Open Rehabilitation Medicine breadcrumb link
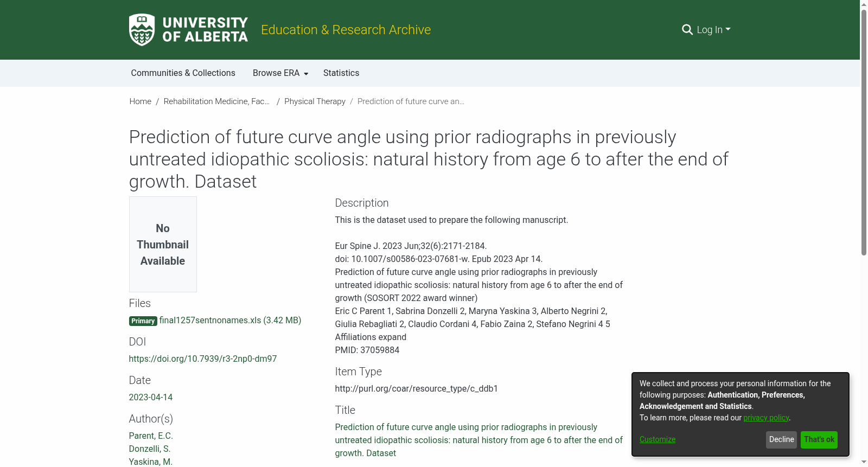This screenshot has height=467, width=868. point(216,101)
